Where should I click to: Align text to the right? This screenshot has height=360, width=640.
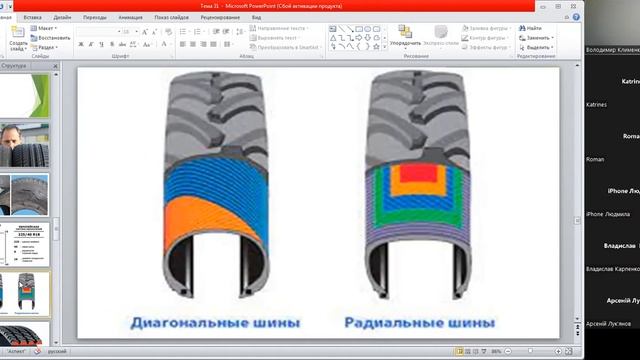(x=203, y=44)
